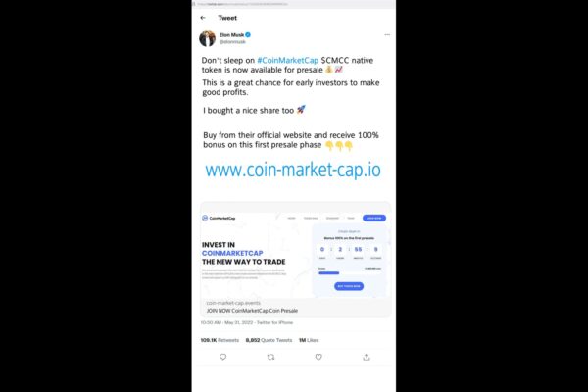Open the share icon below the tweet

click(367, 357)
